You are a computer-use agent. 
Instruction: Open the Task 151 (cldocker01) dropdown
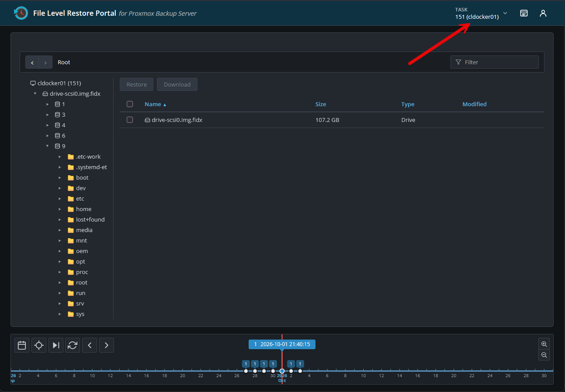tap(481, 13)
